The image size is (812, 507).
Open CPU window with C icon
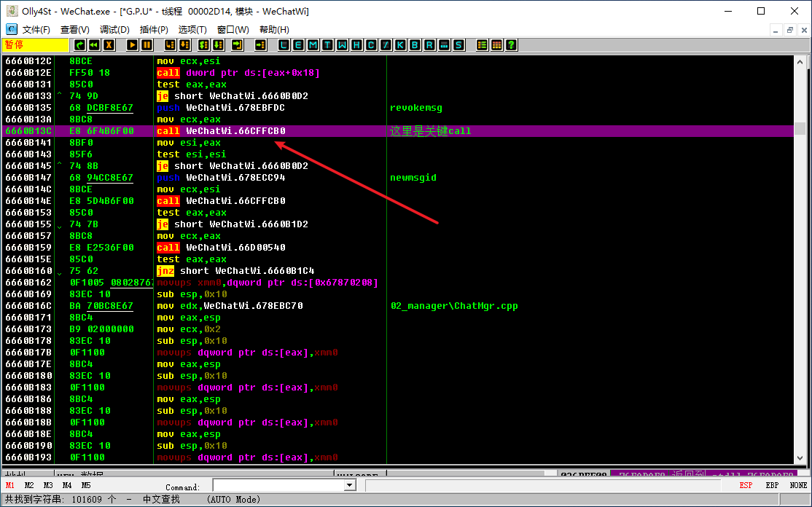click(371, 45)
